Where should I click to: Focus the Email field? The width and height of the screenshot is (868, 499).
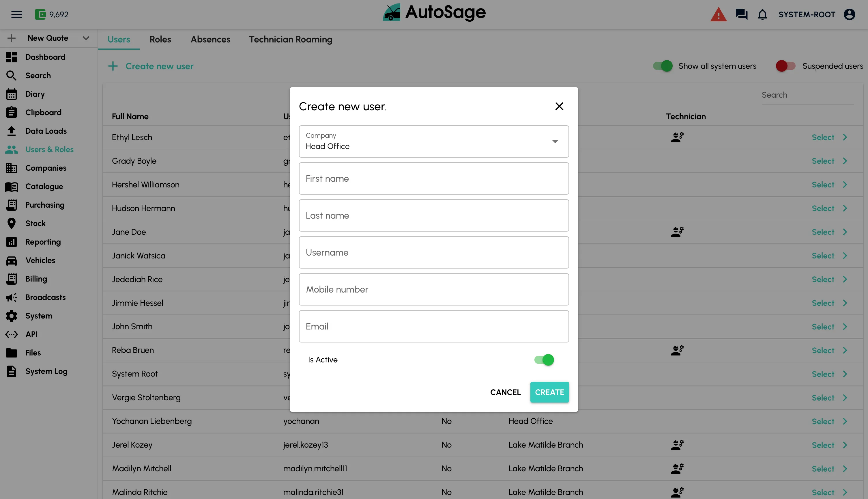[434, 326]
